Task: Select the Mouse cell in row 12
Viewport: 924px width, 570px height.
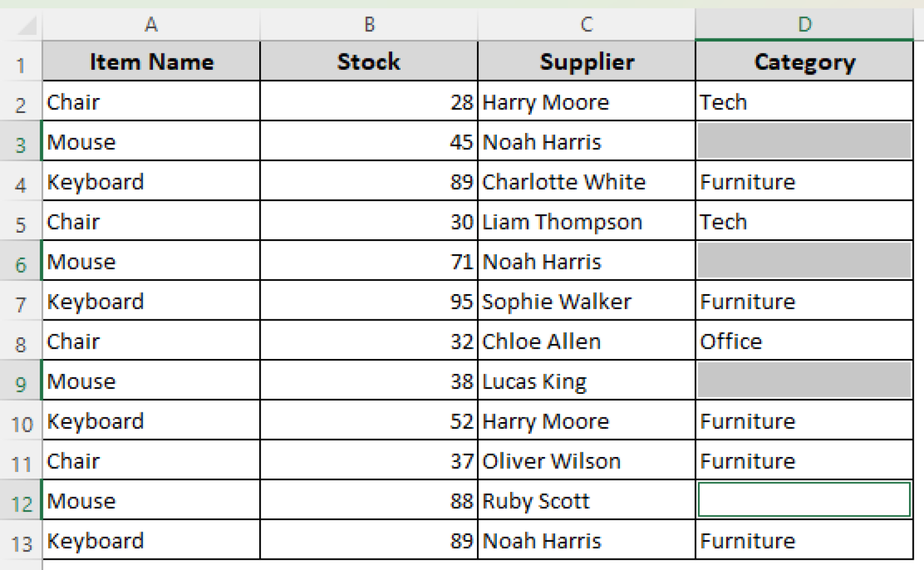Action: (x=150, y=500)
